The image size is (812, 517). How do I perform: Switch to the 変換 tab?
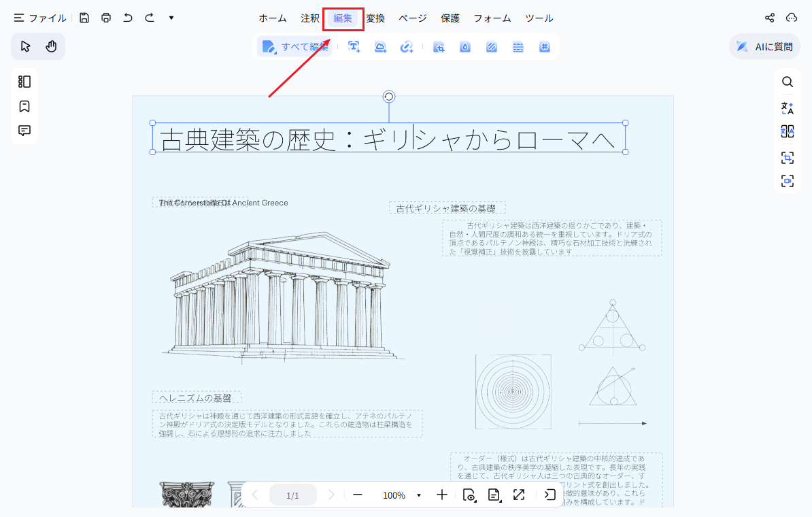(375, 18)
